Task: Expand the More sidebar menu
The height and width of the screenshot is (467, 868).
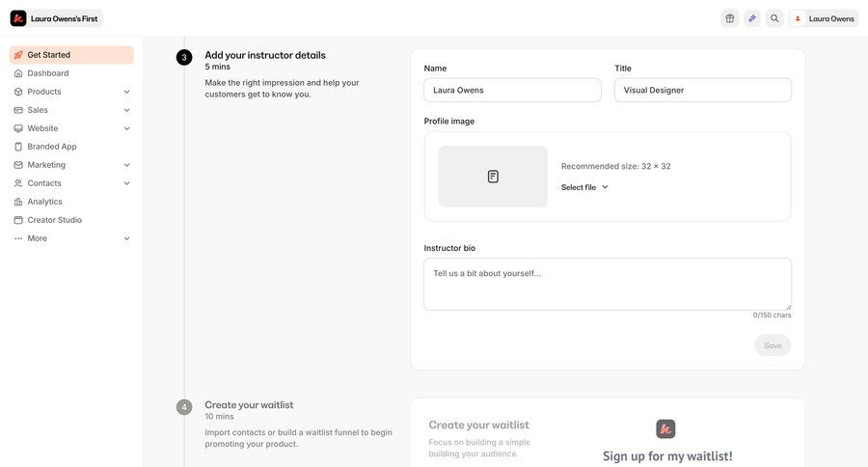Action: (126, 238)
